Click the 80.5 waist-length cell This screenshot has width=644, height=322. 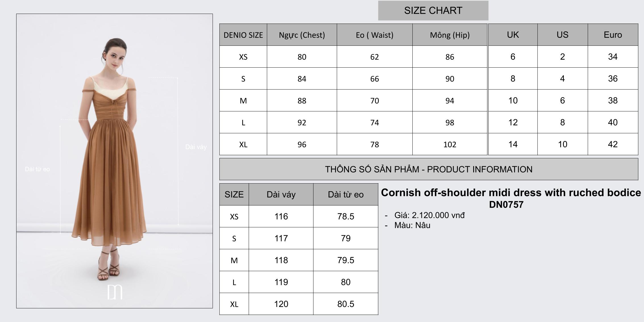click(x=346, y=304)
